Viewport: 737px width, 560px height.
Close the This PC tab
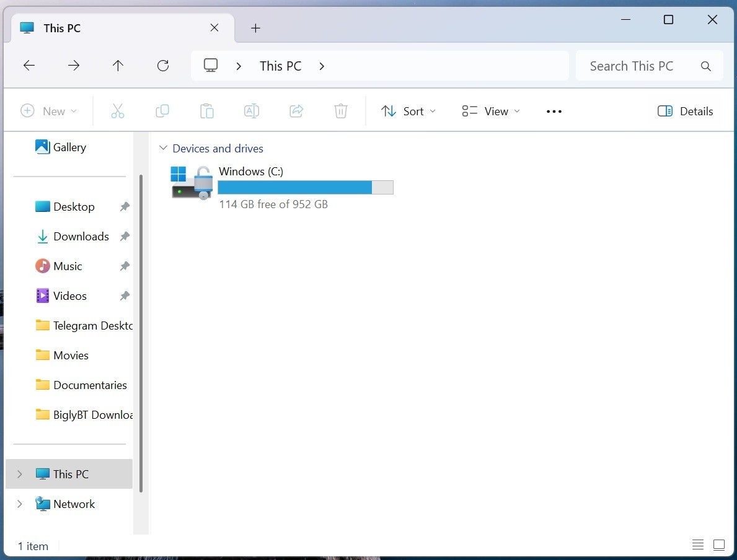(x=214, y=28)
